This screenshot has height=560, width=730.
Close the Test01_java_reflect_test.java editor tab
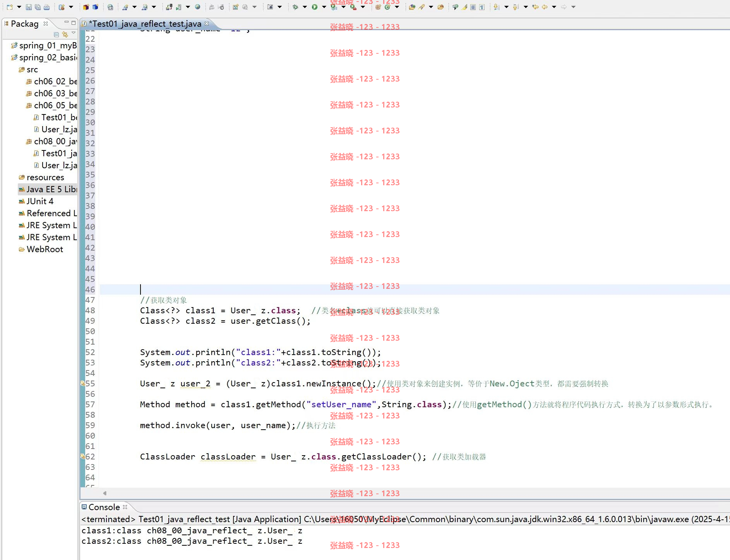tap(207, 24)
